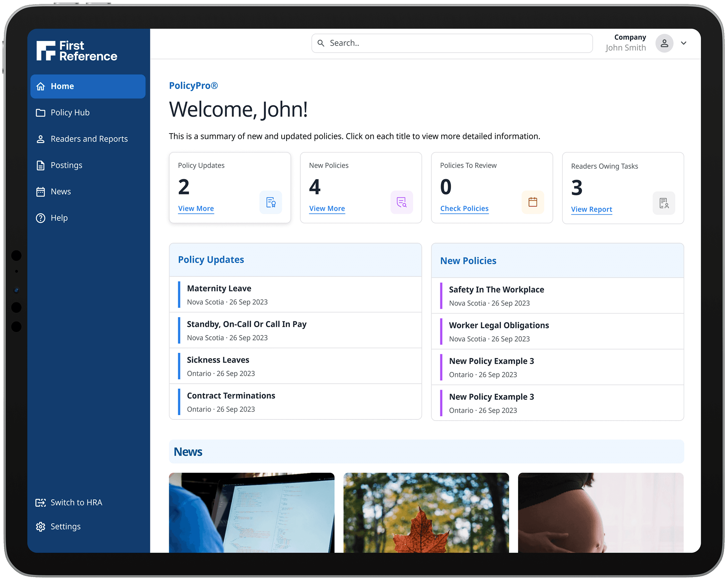Image resolution: width=728 pixels, height=581 pixels.
Task: Click into the Search field
Action: [x=455, y=43]
